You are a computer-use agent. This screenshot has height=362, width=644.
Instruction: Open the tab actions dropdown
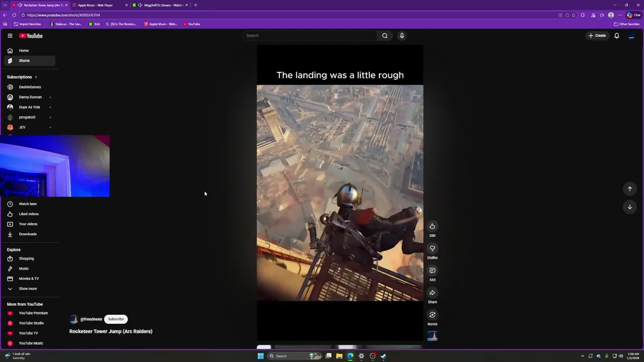[5, 5]
